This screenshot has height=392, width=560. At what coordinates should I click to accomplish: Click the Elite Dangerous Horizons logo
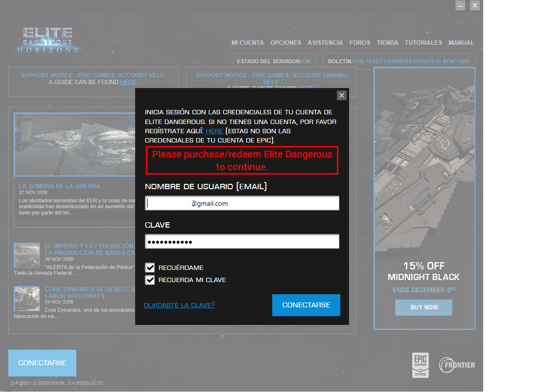click(x=48, y=40)
